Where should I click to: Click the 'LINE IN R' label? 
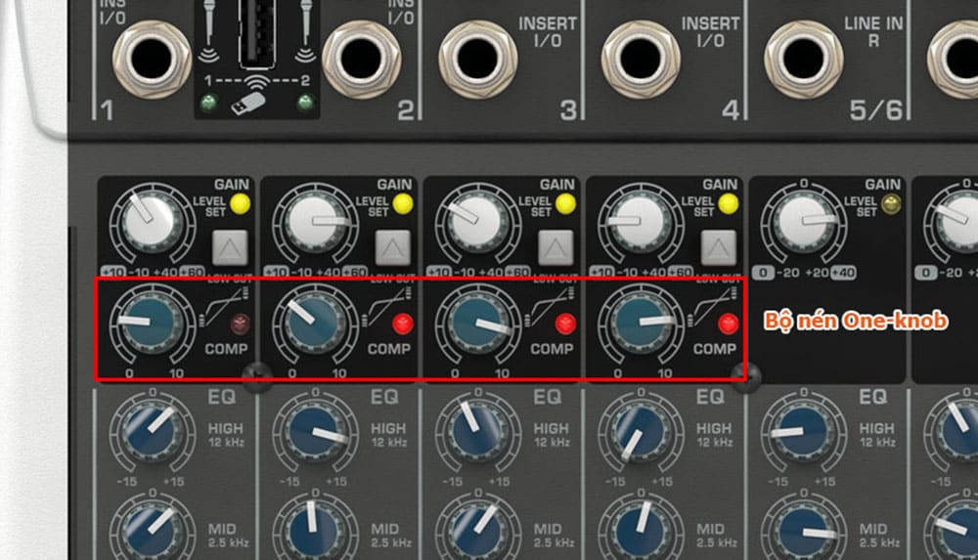click(x=873, y=32)
